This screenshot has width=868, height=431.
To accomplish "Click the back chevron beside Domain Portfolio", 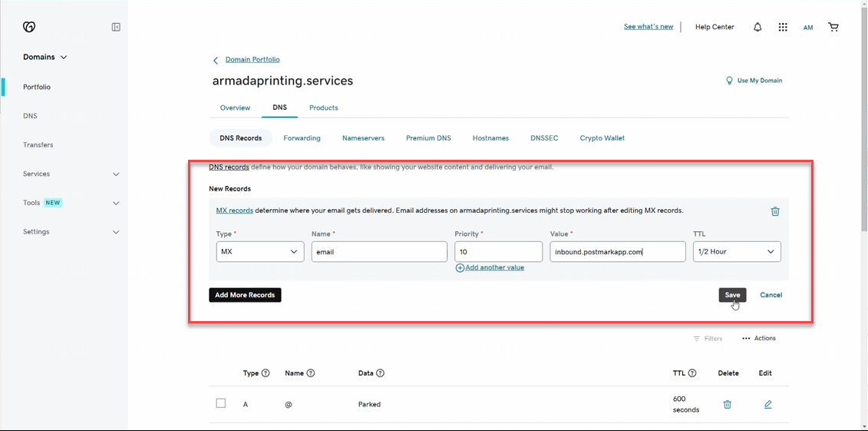I will pos(216,61).
